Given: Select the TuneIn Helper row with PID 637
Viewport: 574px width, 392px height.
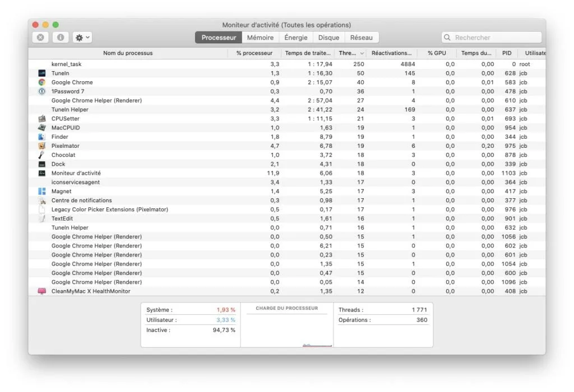Looking at the screenshot, I should [287, 109].
